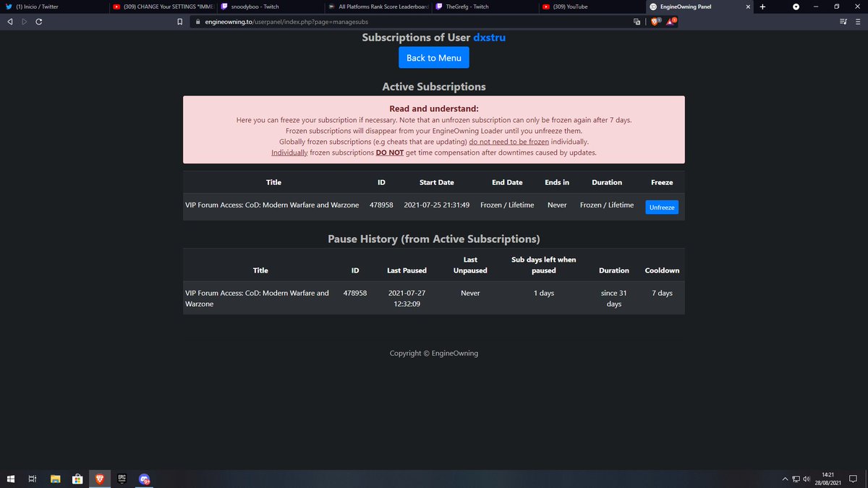Click ID 478958 in Active Subscriptions table
Viewport: 868px width, 488px height.
click(381, 205)
